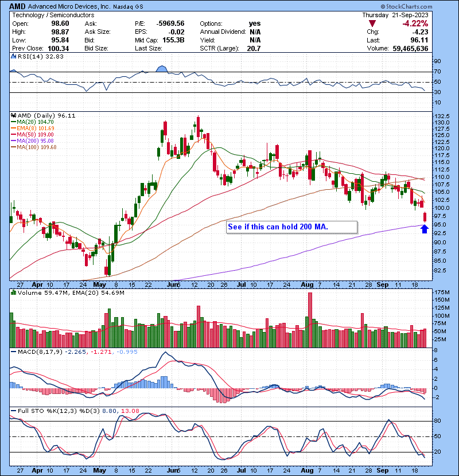Click the MACD signal value -1.271
459x476 pixels.
point(102,352)
